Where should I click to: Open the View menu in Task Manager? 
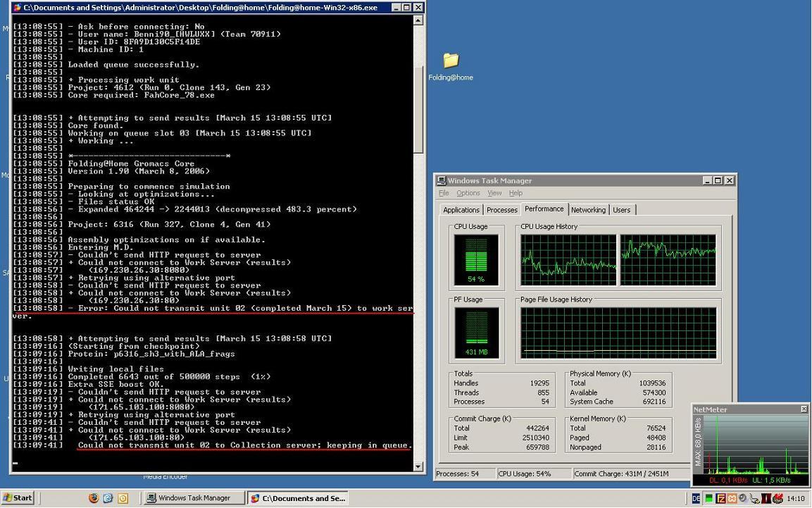(x=494, y=192)
